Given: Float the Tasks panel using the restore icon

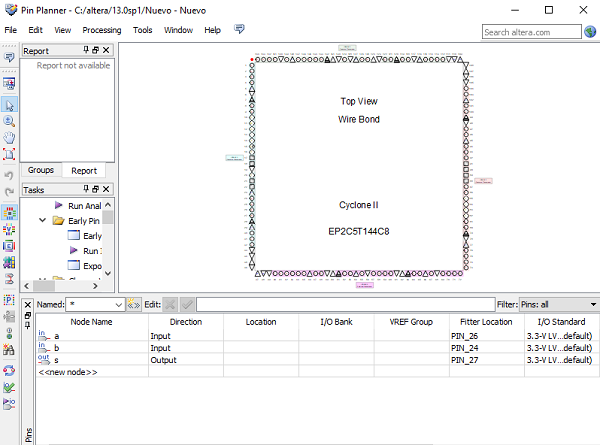Looking at the screenshot, I should 96,189.
